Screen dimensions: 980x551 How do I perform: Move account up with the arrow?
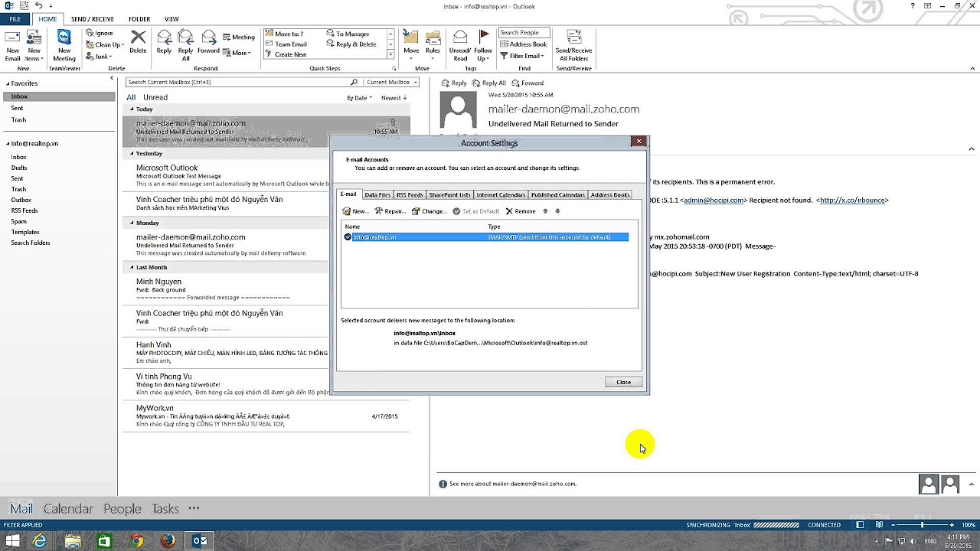[545, 211]
